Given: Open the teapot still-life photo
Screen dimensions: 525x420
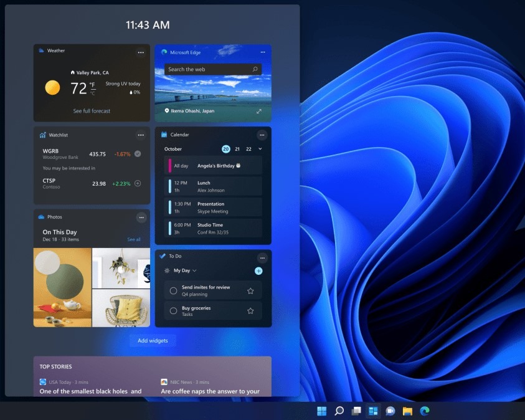Looking at the screenshot, I should (63, 287).
